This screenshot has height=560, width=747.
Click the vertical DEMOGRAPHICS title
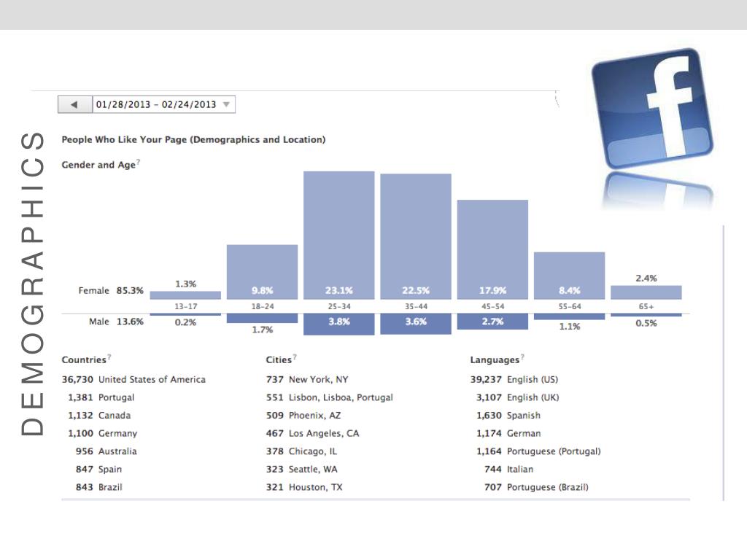32,284
